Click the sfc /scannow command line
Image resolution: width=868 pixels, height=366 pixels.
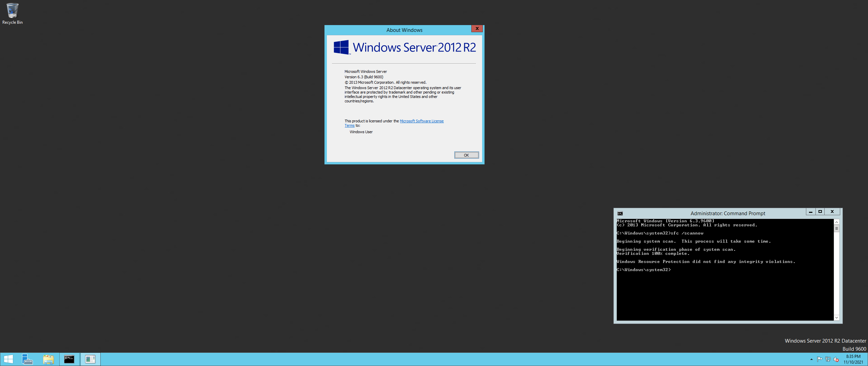tap(660, 233)
